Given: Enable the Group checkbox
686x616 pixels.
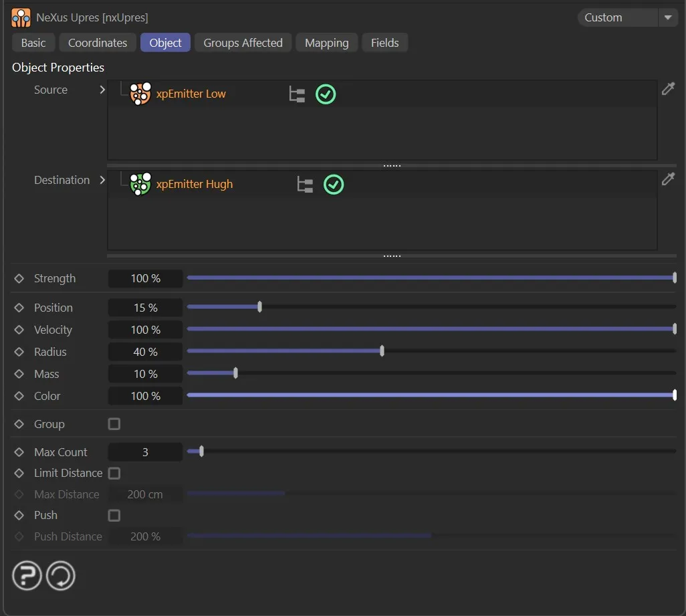Looking at the screenshot, I should pos(114,424).
